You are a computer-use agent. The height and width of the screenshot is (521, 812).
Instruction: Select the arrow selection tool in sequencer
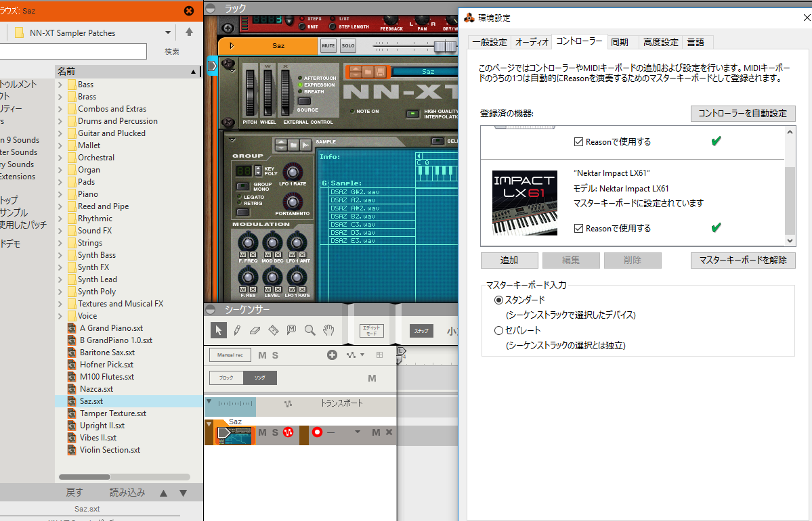coord(218,330)
